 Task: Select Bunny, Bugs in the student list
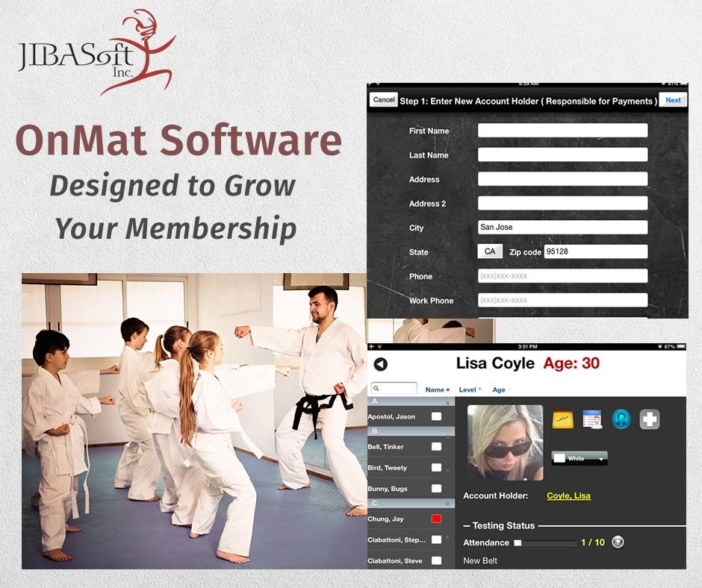[x=388, y=489]
